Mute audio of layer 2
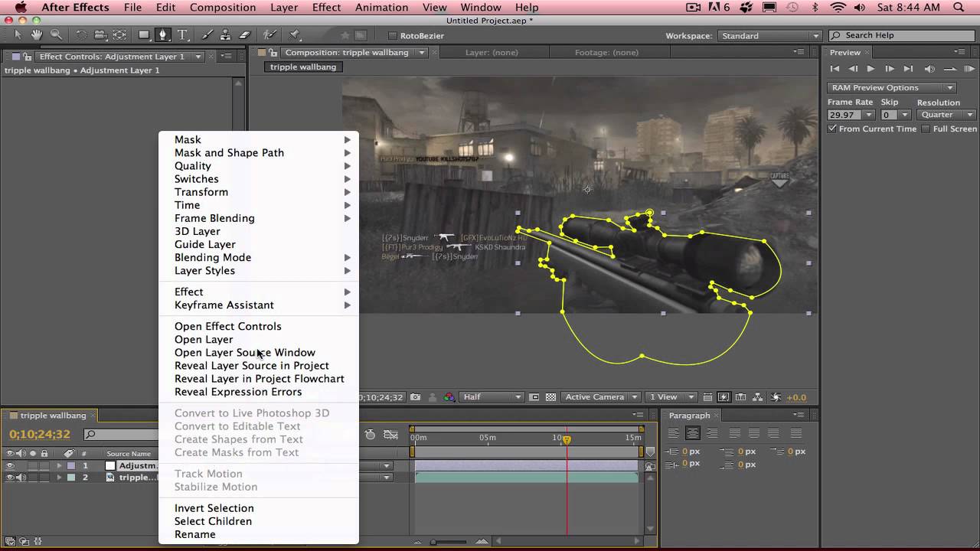The height and width of the screenshot is (551, 980). [21, 478]
